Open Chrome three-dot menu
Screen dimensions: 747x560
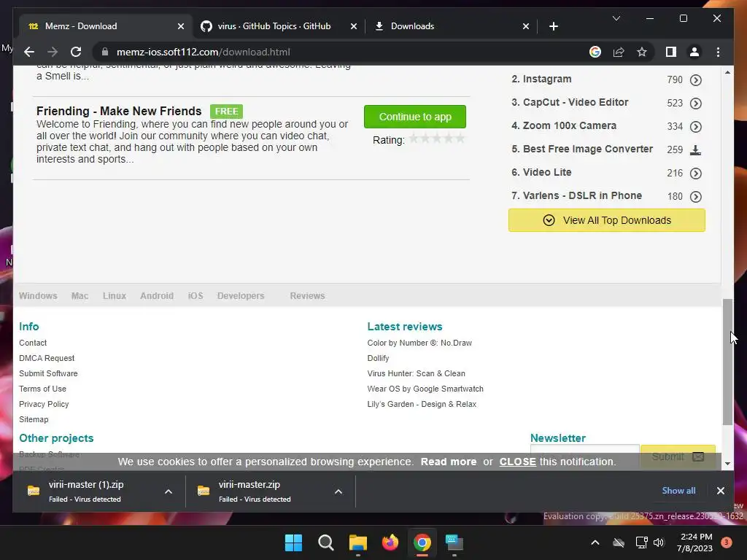point(718,52)
